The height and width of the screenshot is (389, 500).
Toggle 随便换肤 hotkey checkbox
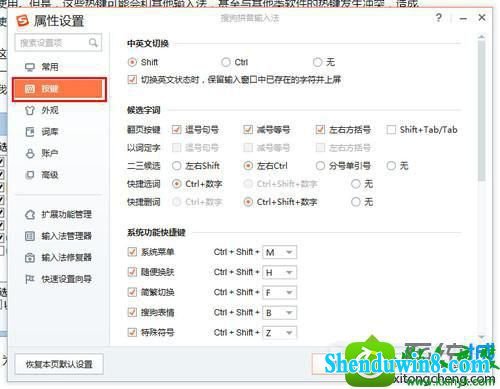132,272
